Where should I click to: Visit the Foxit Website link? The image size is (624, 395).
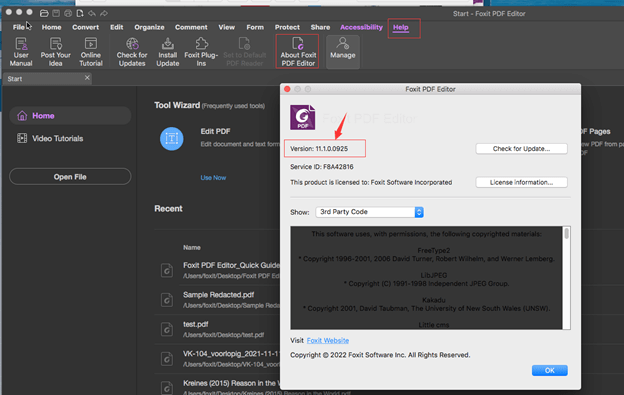point(328,341)
